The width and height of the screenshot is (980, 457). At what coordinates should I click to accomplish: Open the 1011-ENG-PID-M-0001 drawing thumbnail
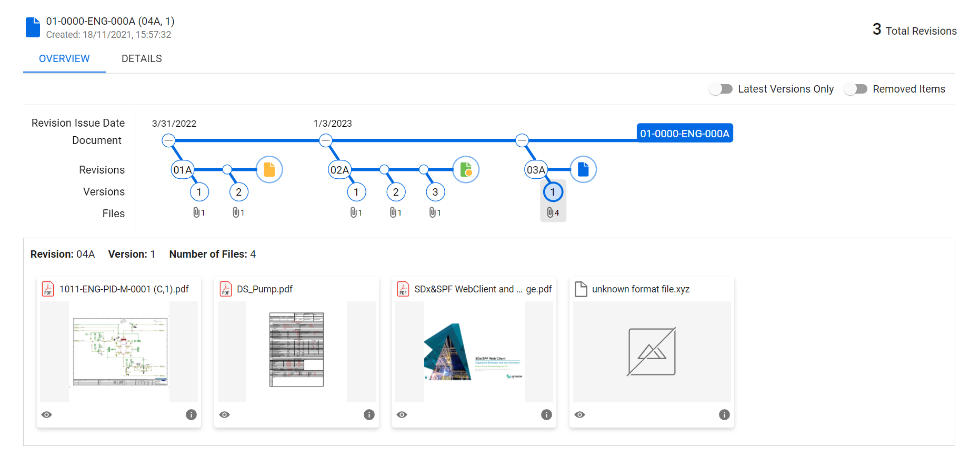[120, 352]
